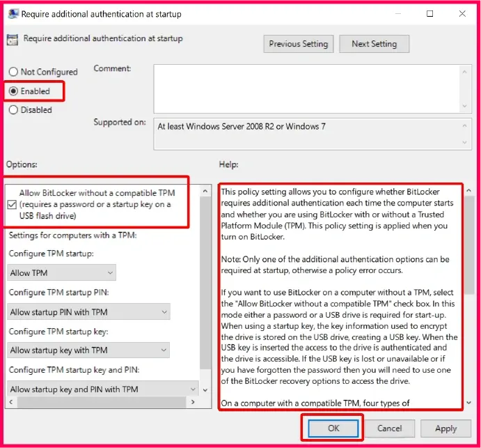Screen dimensions: 481x448
Task: Click the Options horizontal scrollbar thumb
Action: pyautogui.click(x=102, y=402)
